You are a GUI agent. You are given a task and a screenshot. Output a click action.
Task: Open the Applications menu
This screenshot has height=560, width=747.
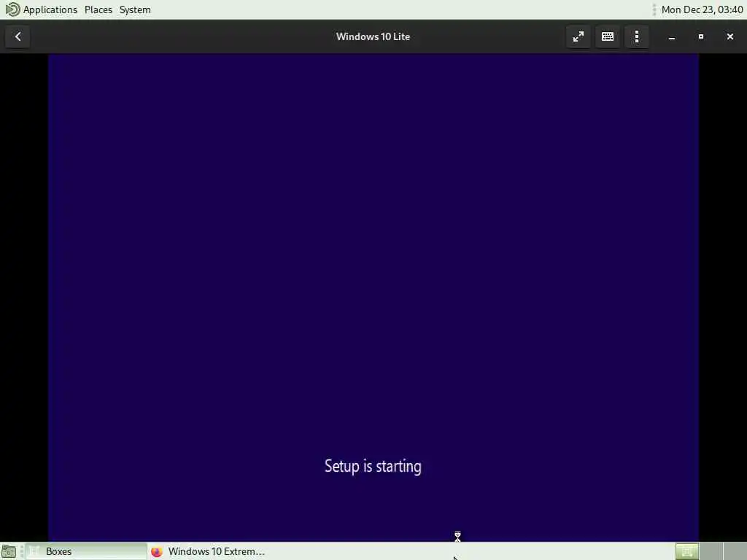[x=50, y=9]
